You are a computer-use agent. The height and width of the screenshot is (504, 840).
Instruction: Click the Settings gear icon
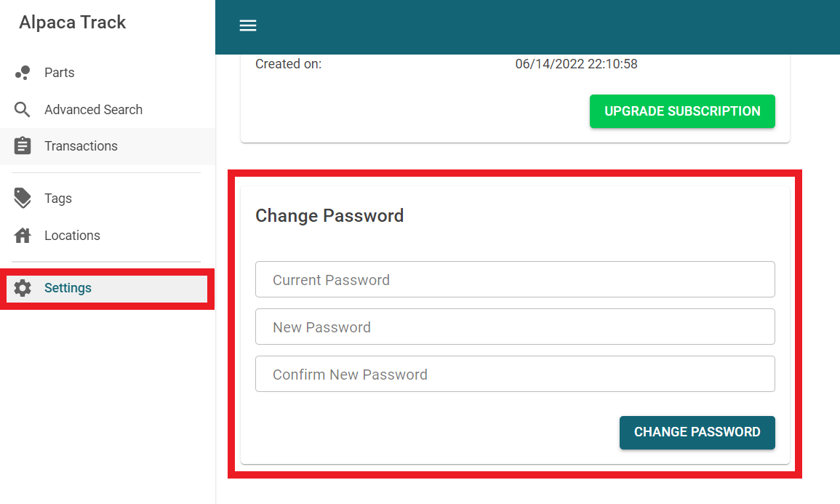point(23,288)
